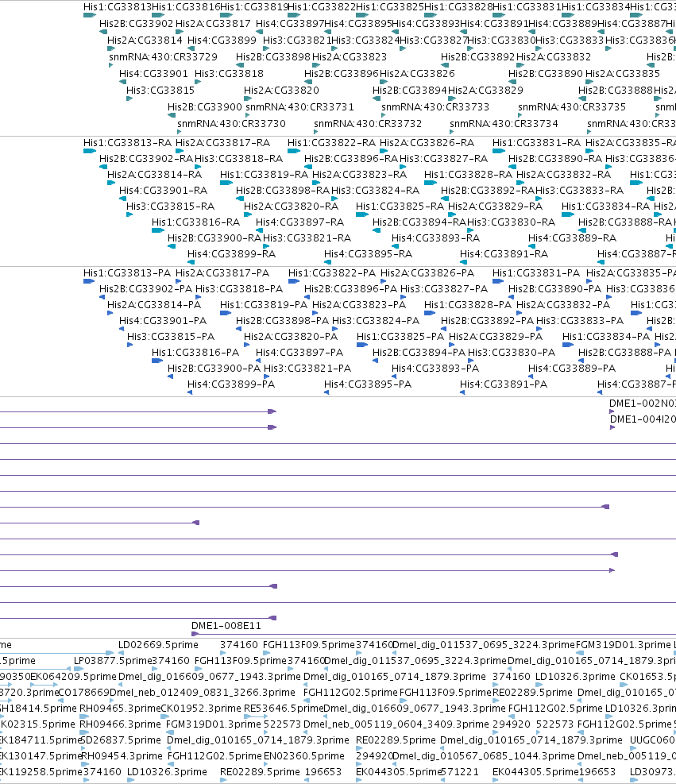Select transcript His2B:CG33902-RA
Screen dimensions: 676x784
click(146, 159)
